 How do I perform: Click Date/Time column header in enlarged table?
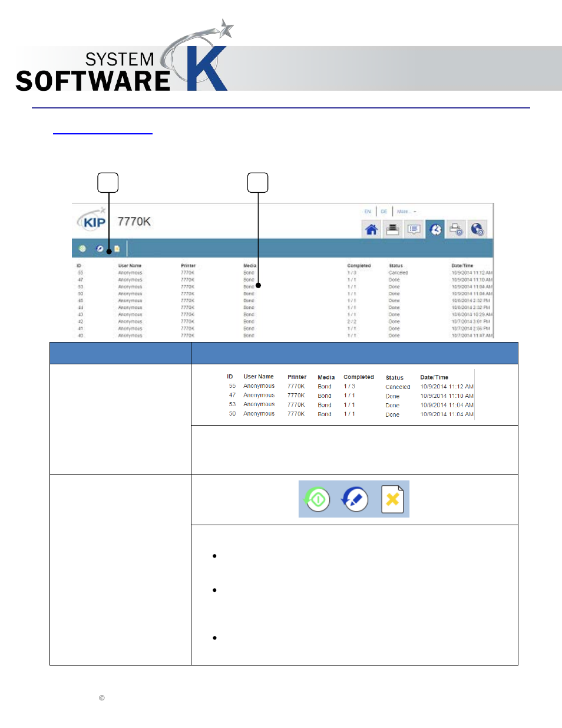(434, 377)
